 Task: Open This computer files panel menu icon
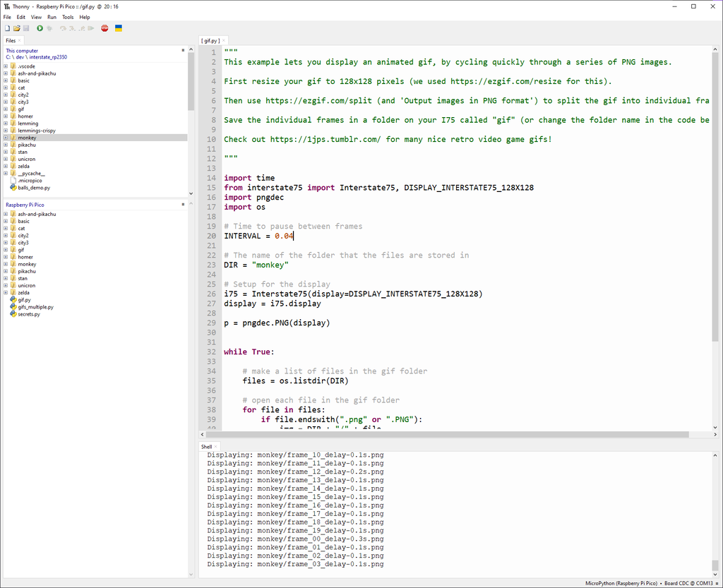tap(183, 51)
